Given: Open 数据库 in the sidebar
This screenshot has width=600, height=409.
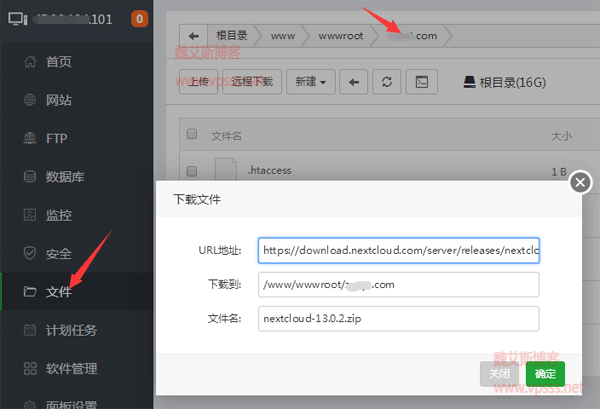Looking at the screenshot, I should pos(65,177).
